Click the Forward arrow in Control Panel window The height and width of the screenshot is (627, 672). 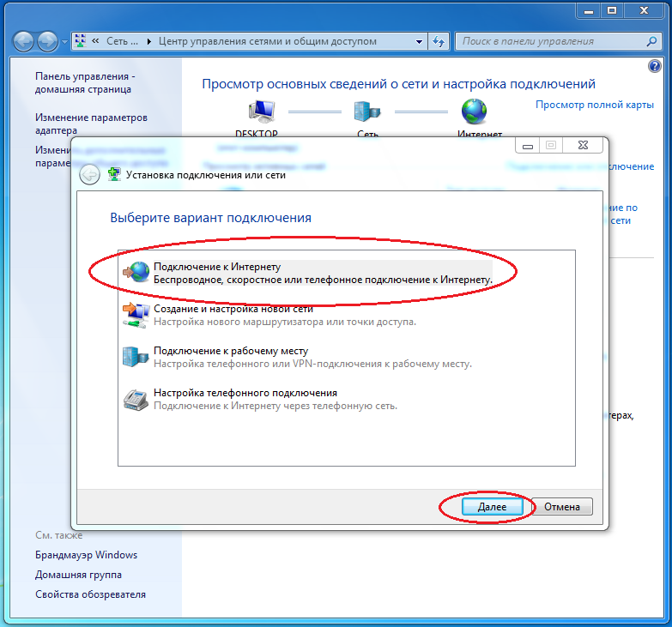pyautogui.click(x=47, y=41)
